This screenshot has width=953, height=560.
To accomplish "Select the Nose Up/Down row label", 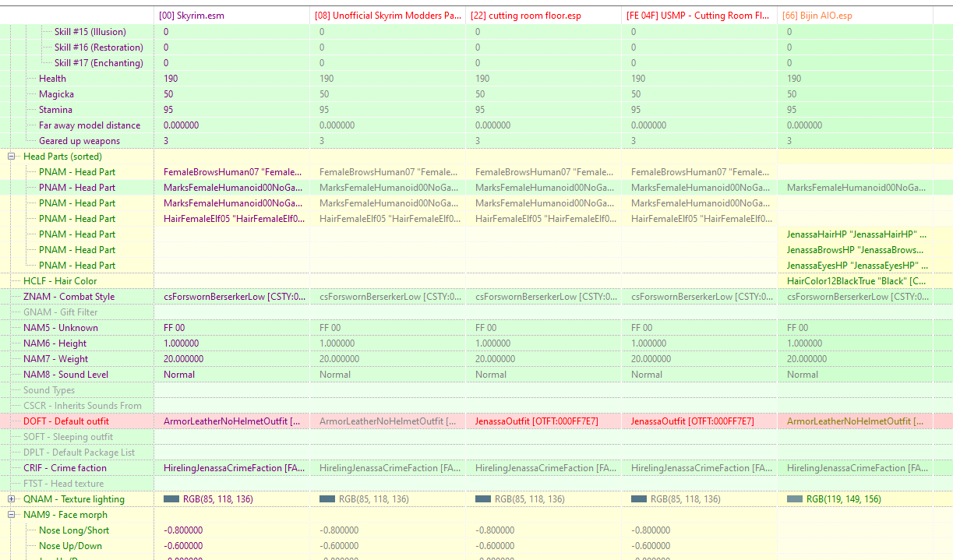I will point(70,546).
